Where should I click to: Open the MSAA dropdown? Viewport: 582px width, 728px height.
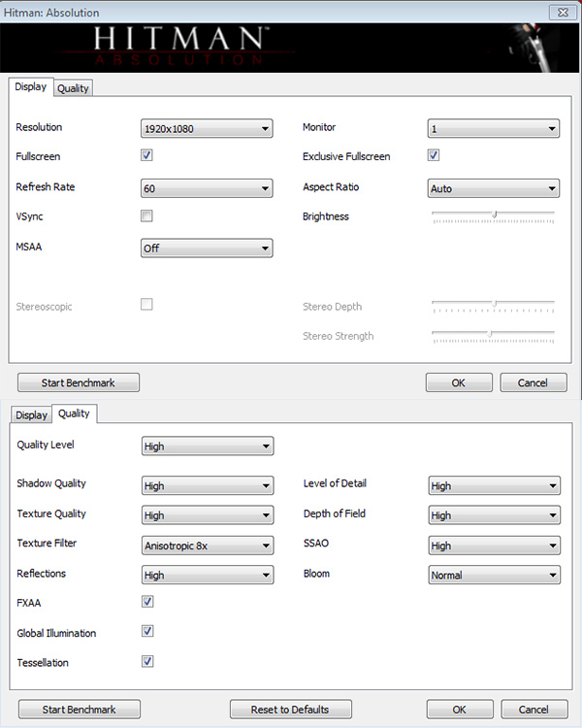point(207,248)
